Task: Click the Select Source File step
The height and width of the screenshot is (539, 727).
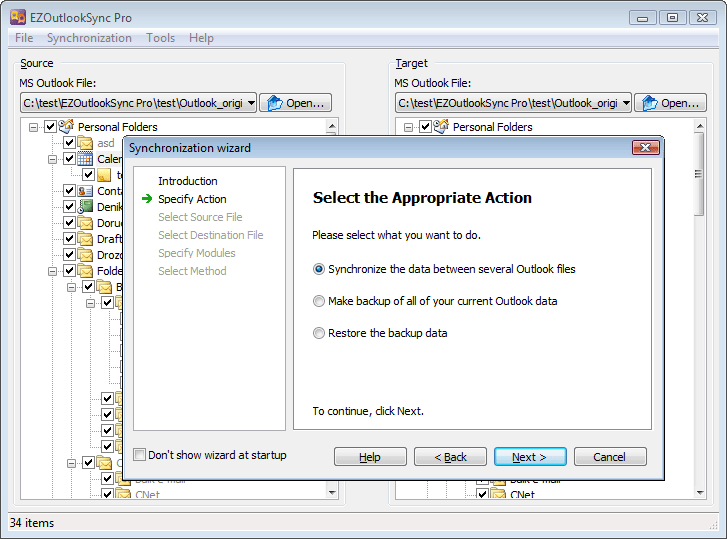Action: 200,217
